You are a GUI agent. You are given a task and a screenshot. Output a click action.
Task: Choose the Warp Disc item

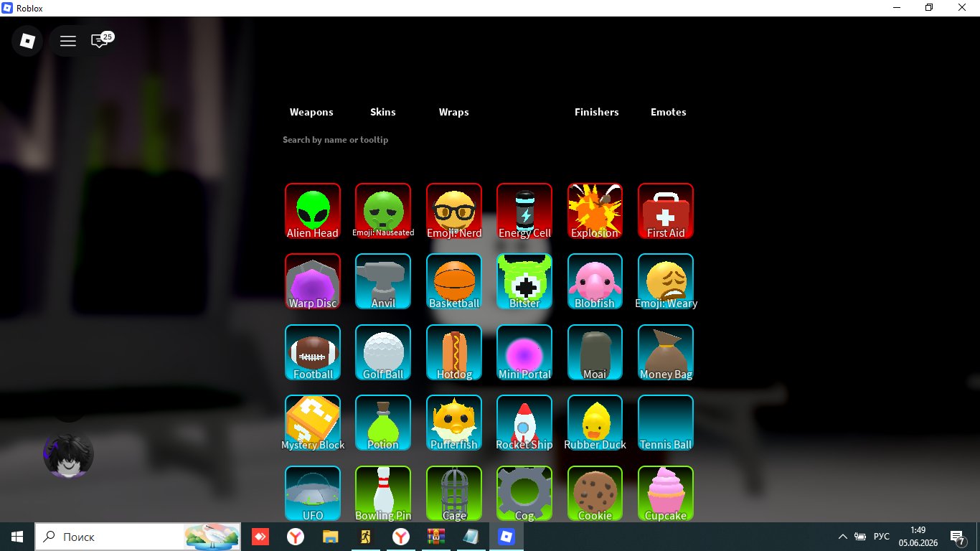point(313,281)
